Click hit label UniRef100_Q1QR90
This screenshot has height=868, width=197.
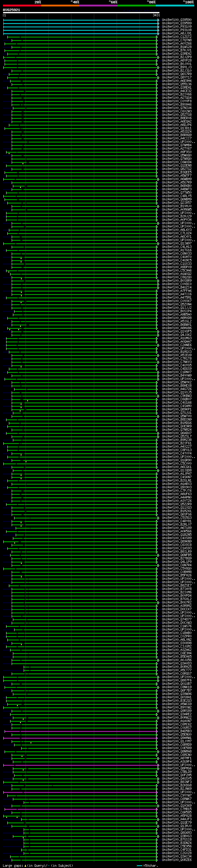(177, 460)
